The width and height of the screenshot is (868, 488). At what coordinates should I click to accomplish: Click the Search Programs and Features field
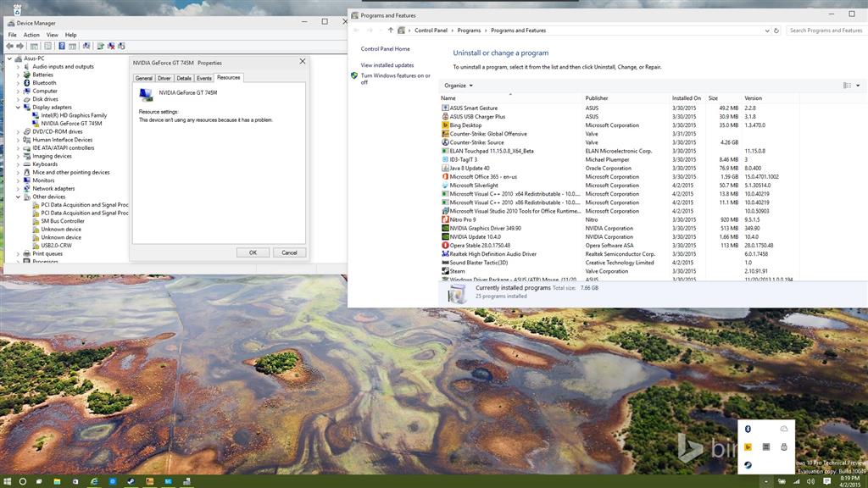coord(826,30)
